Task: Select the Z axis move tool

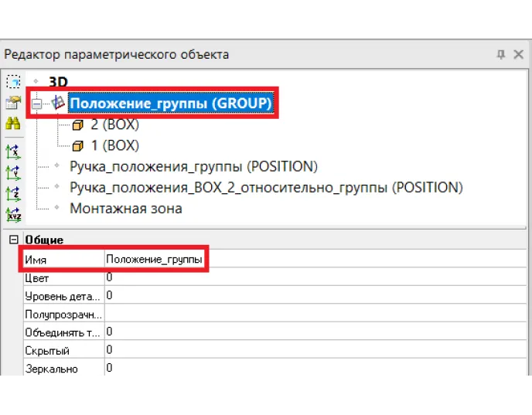Action: (x=13, y=194)
